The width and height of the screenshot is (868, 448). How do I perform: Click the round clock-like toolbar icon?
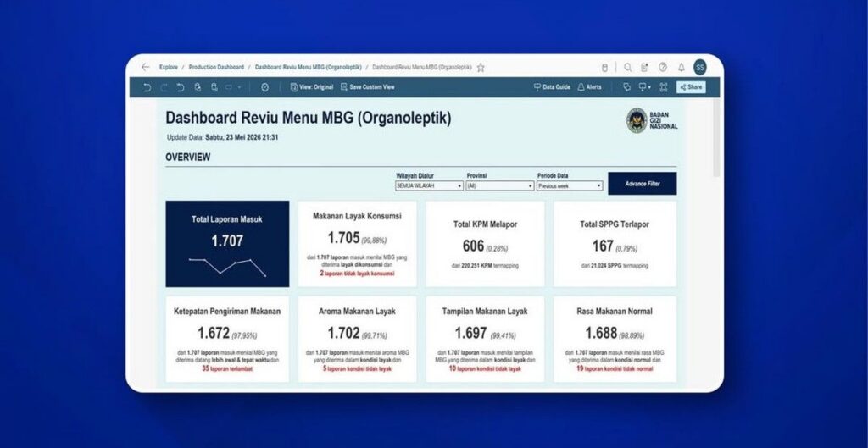coord(265,87)
